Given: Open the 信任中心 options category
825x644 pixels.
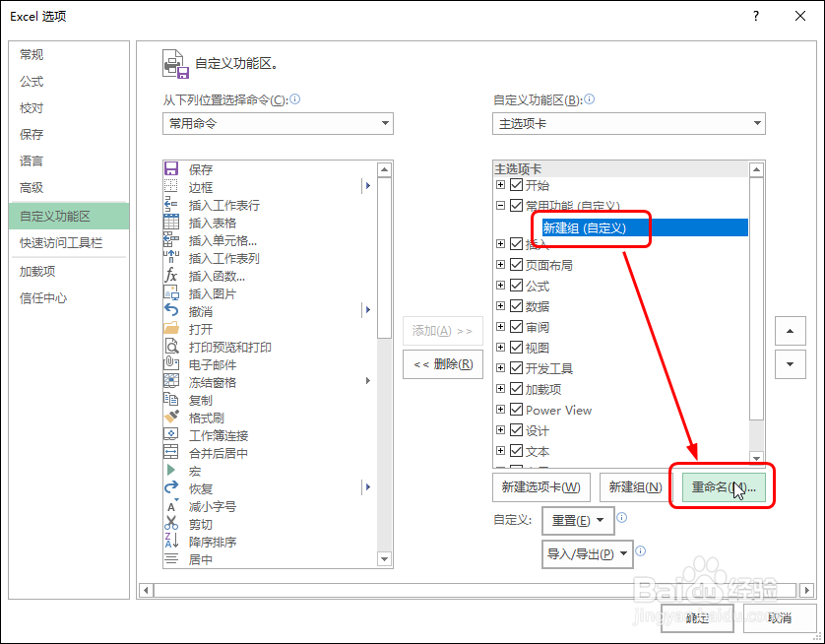Looking at the screenshot, I should (69, 297).
